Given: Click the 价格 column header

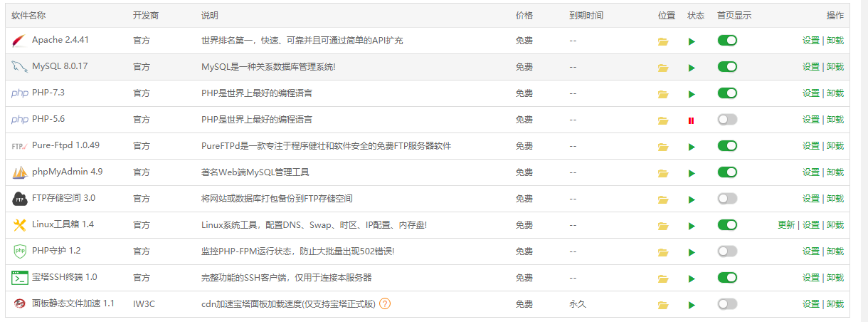Looking at the screenshot, I should pos(524,16).
